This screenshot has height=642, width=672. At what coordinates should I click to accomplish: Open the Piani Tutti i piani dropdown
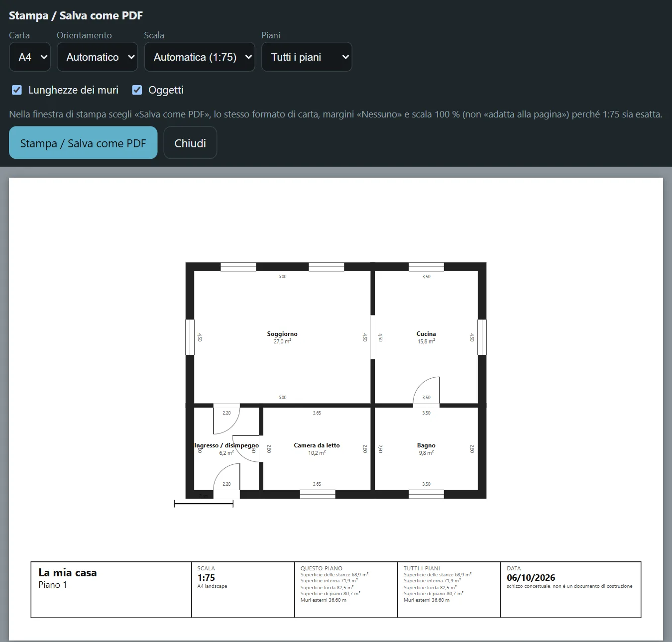(x=307, y=57)
